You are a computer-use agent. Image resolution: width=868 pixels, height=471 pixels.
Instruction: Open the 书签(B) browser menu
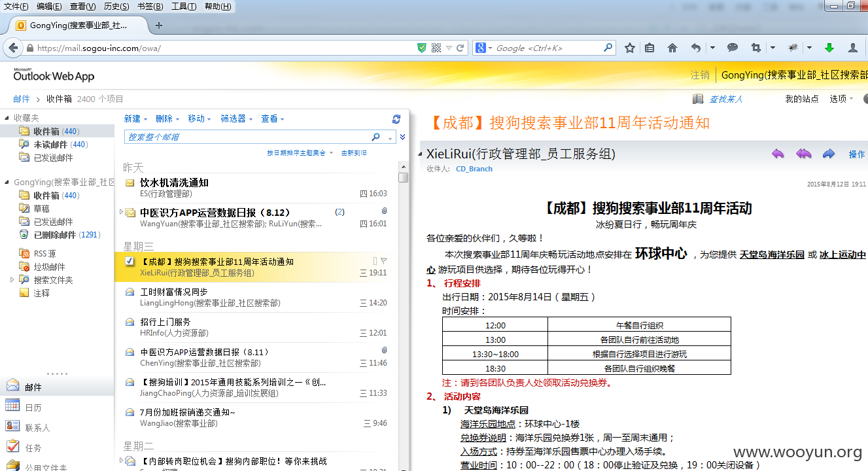[150, 7]
